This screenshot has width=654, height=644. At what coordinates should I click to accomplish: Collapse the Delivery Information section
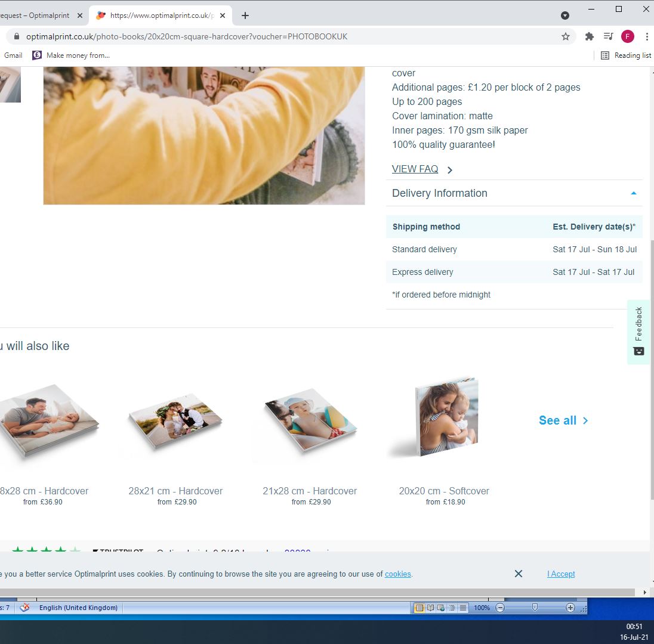(633, 193)
